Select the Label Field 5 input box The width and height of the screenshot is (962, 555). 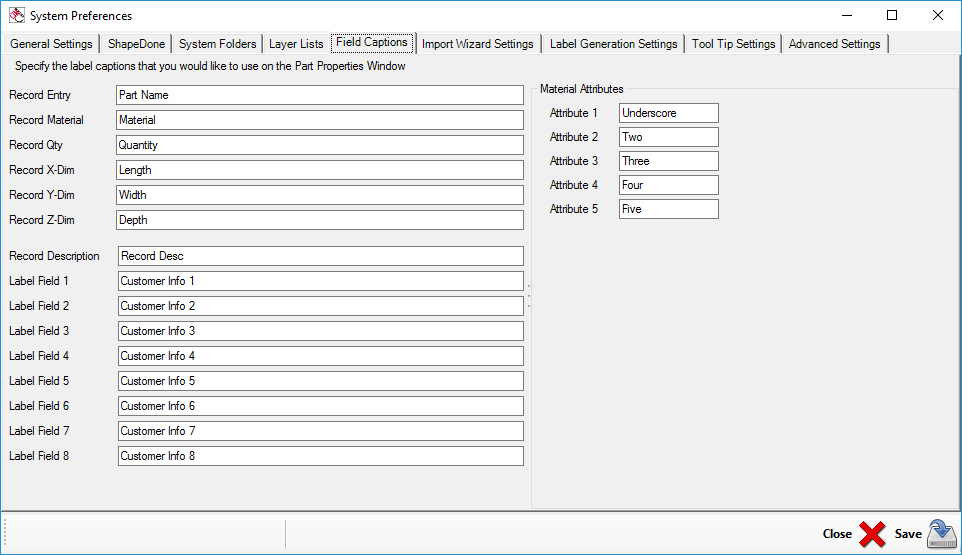click(321, 381)
